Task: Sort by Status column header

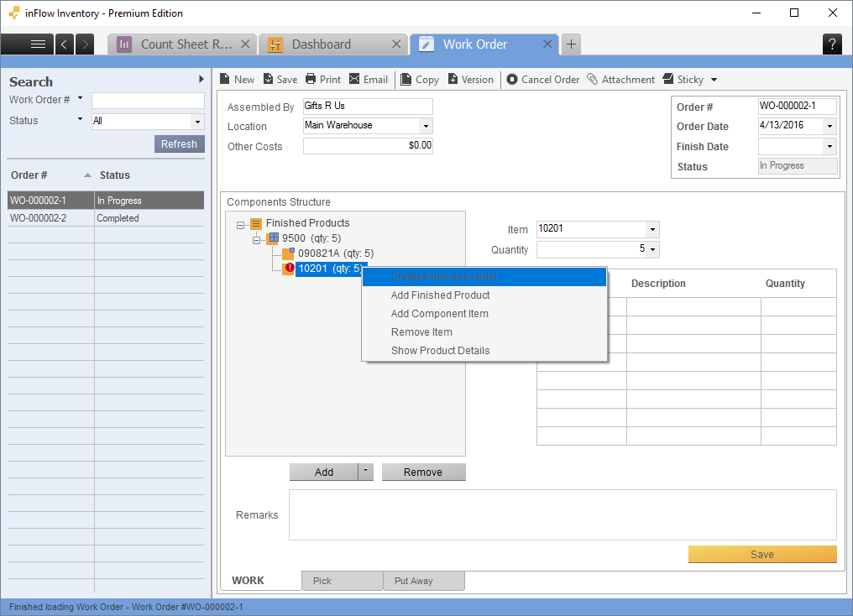Action: 149,175
